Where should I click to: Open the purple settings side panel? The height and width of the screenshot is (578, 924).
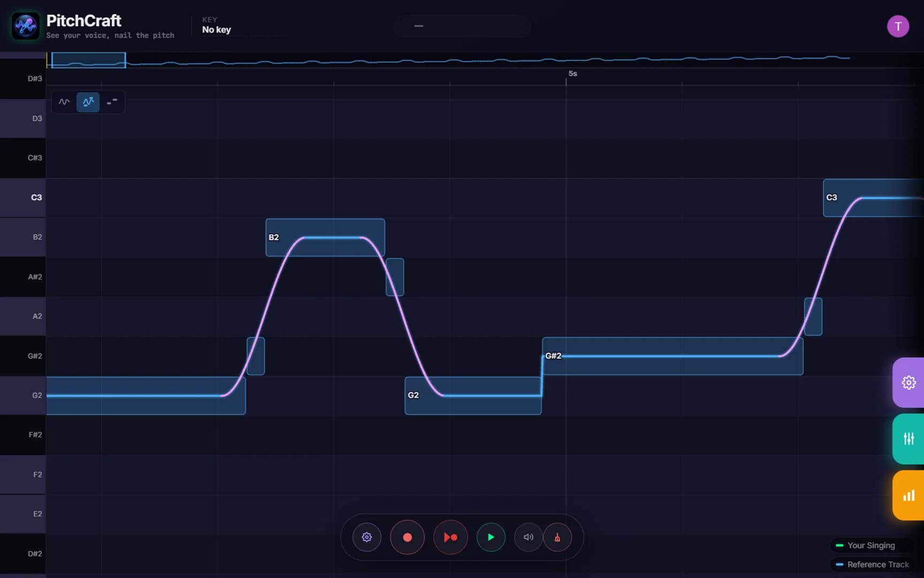pyautogui.click(x=908, y=382)
